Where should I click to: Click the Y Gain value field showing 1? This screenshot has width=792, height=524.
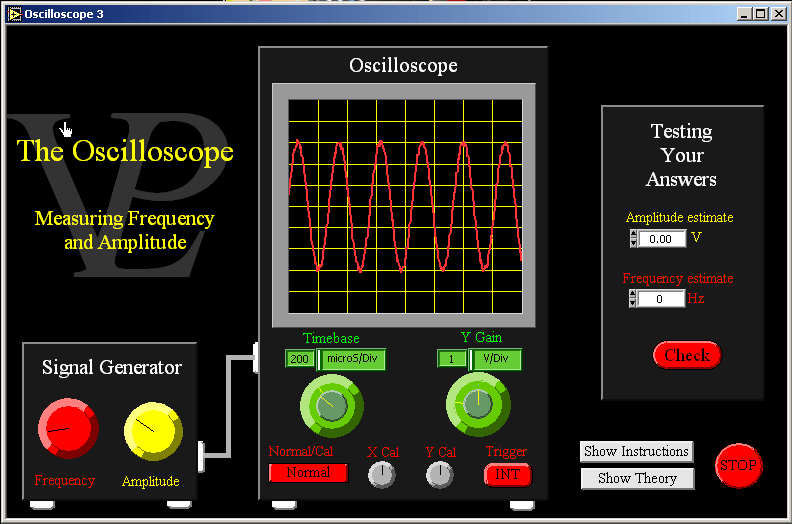452,360
